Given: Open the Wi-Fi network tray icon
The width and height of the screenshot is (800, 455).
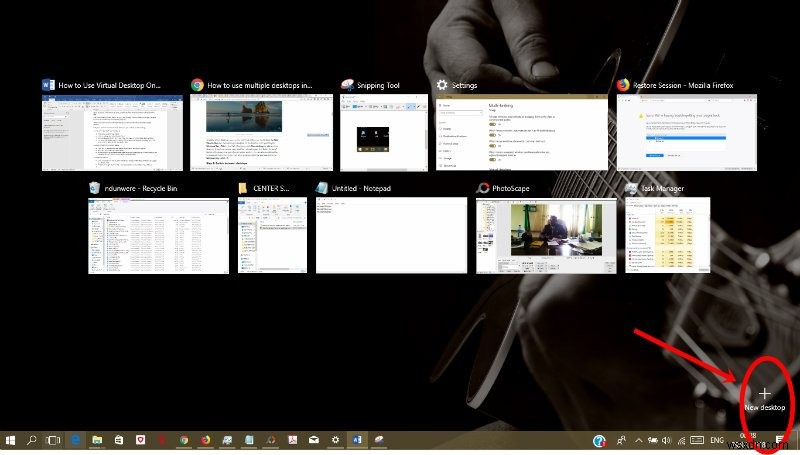Looking at the screenshot, I should click(x=681, y=440).
